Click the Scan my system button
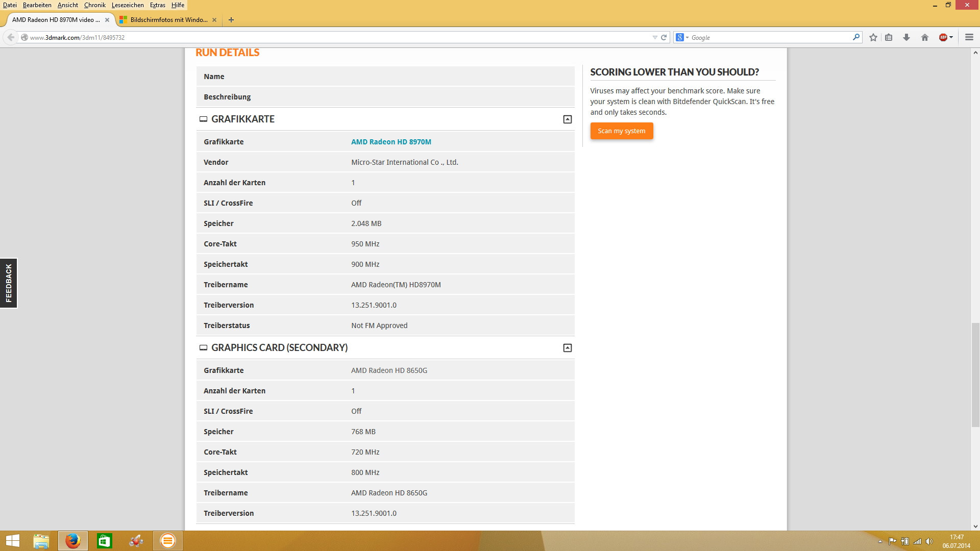The height and width of the screenshot is (551, 980). click(621, 131)
